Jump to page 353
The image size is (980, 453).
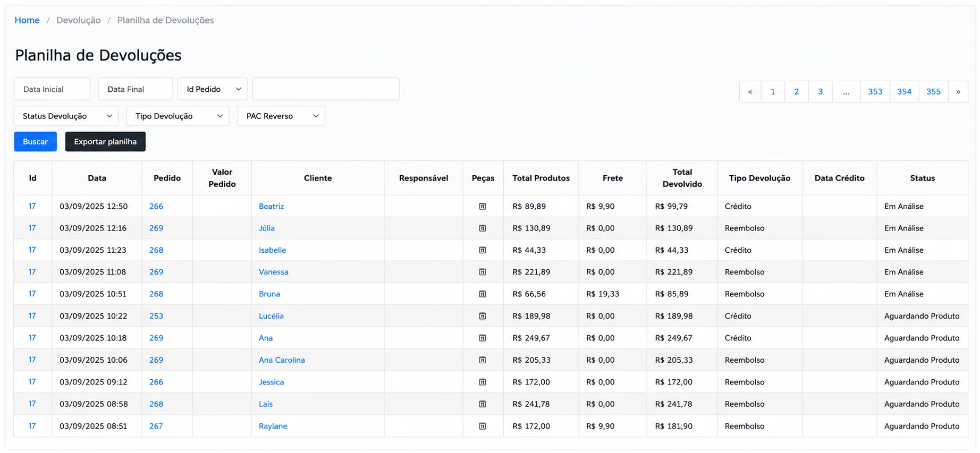click(875, 92)
